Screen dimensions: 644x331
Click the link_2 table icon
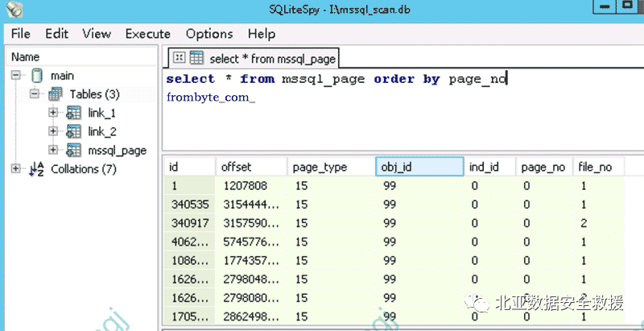coord(74,132)
